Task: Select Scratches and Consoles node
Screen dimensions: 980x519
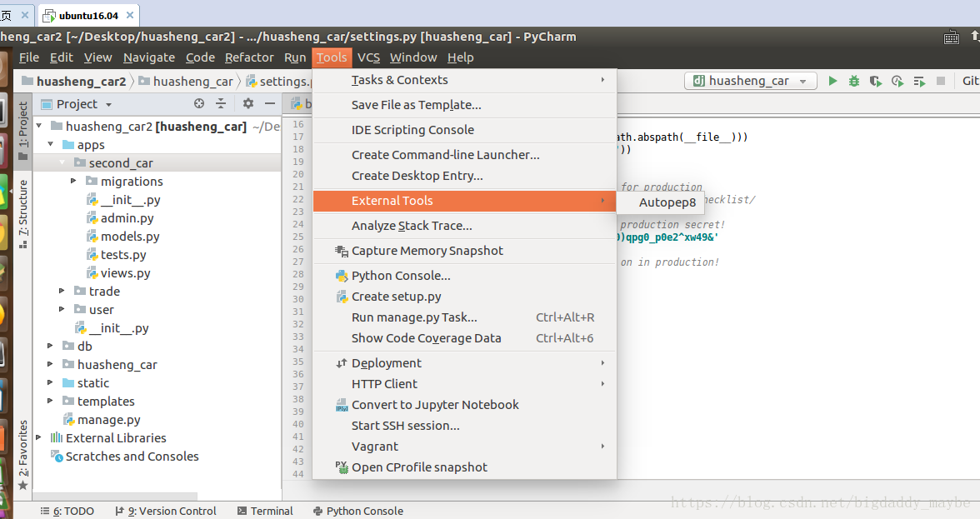Action: click(132, 457)
